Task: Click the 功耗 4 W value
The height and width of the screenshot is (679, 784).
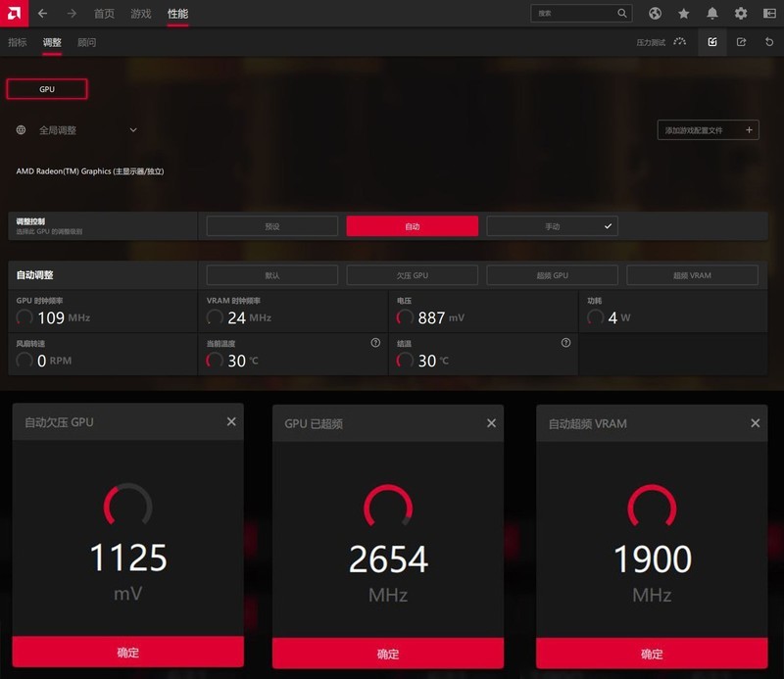Action: click(619, 317)
